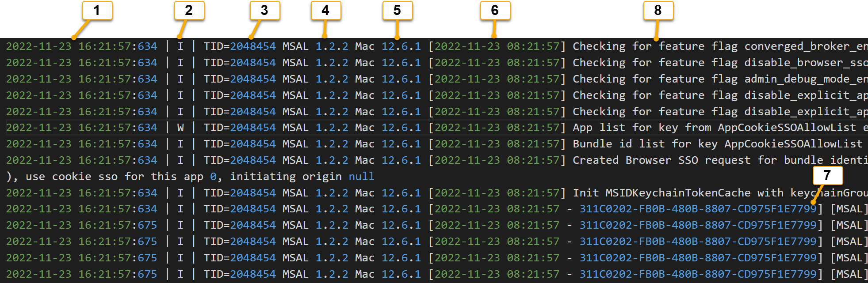
Task: Select "App list for key from AppCookieSSOAllowList" message
Action: pyautogui.click(x=714, y=128)
